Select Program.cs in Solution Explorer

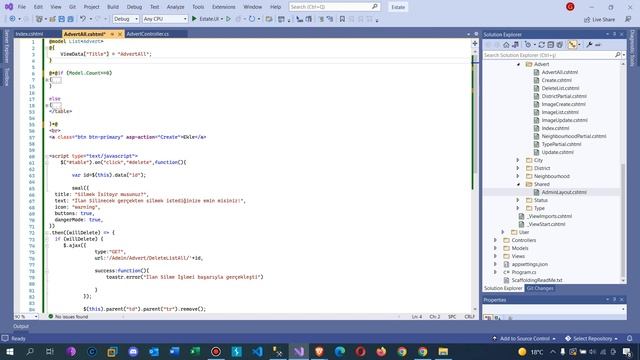coord(524,272)
